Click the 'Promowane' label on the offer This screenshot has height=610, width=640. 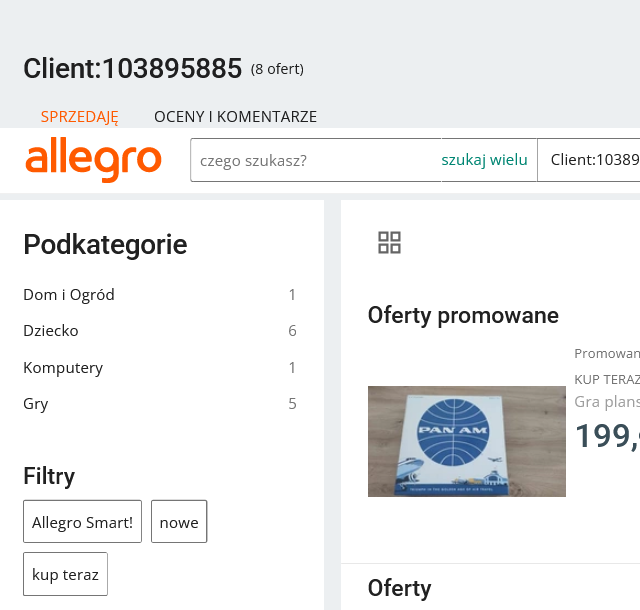[x=607, y=354]
